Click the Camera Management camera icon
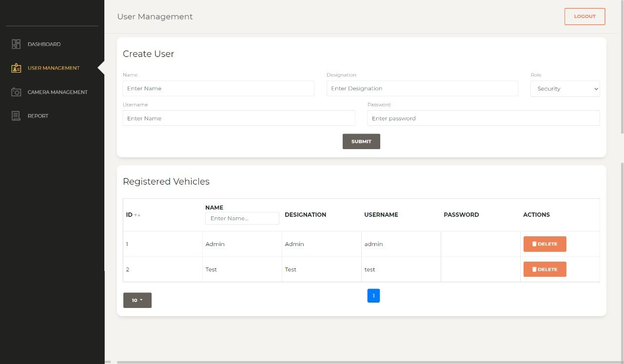This screenshot has height=364, width=624. (x=16, y=92)
